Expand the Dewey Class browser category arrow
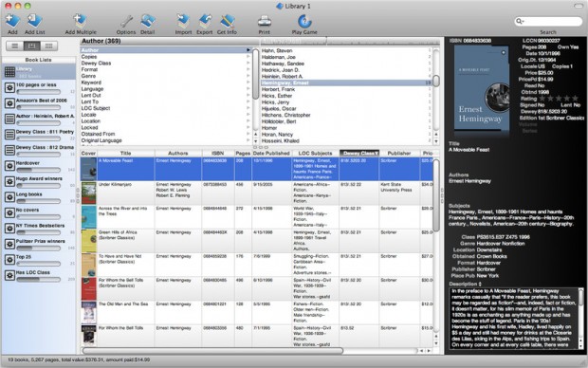 click(x=248, y=63)
